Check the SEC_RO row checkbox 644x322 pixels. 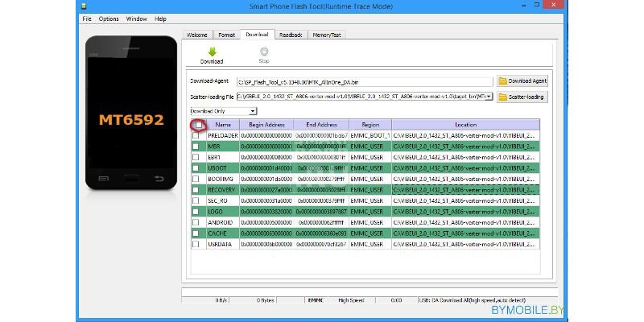(x=196, y=200)
